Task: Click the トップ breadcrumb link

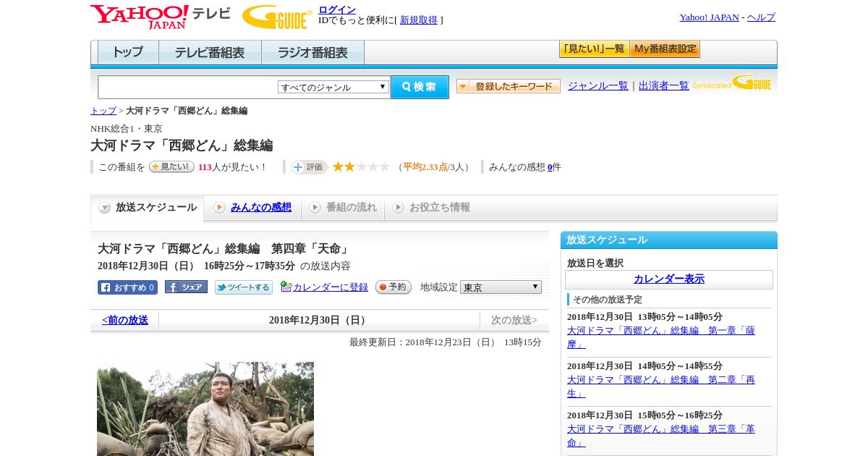Action: 103,111
